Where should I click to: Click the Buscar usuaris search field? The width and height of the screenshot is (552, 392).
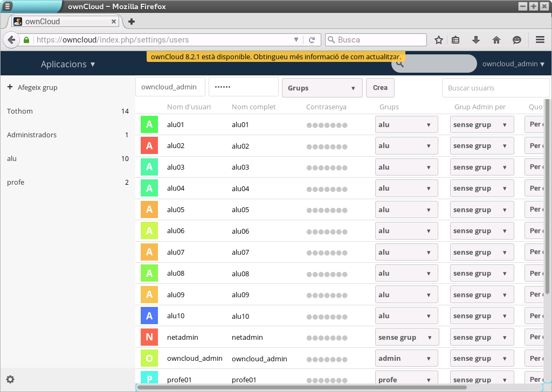coord(495,88)
